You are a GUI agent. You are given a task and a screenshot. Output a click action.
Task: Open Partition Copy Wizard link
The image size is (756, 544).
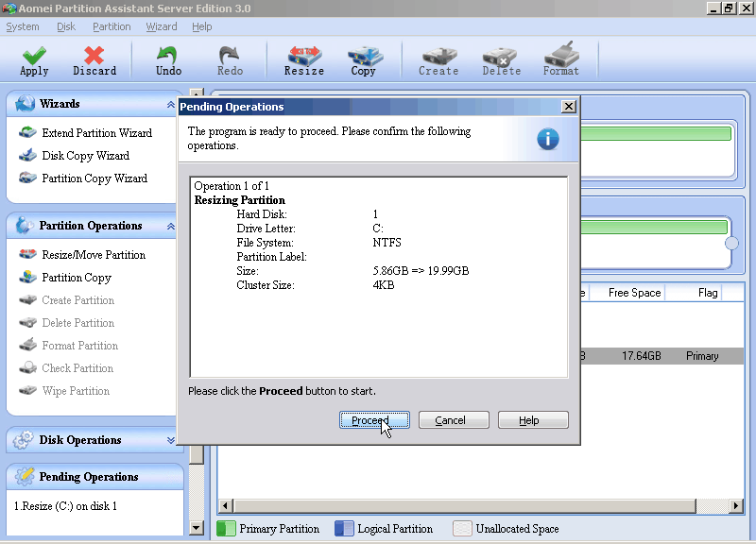click(x=94, y=178)
